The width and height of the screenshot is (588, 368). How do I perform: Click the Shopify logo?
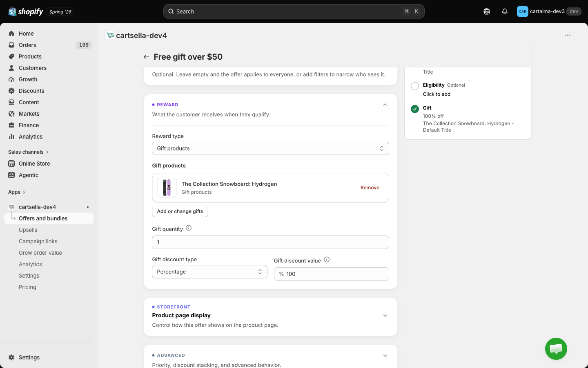click(x=26, y=11)
